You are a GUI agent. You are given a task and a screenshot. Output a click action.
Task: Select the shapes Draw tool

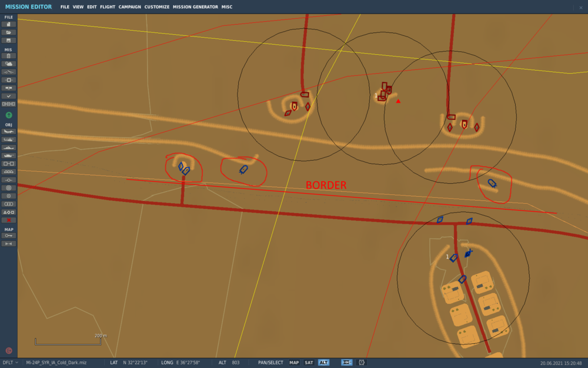9,212
